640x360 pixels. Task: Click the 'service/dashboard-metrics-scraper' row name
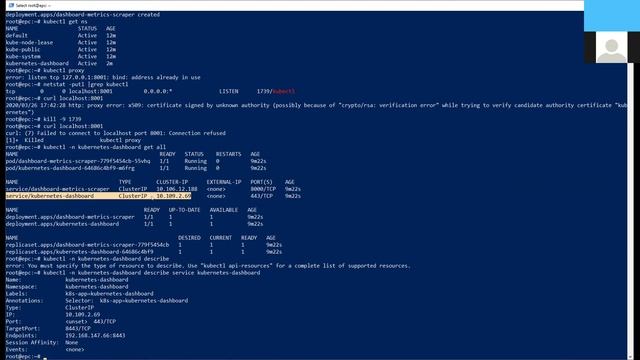pos(58,189)
